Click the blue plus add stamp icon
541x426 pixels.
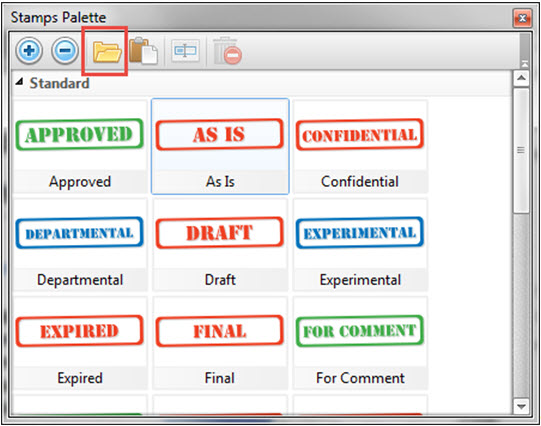(x=29, y=51)
